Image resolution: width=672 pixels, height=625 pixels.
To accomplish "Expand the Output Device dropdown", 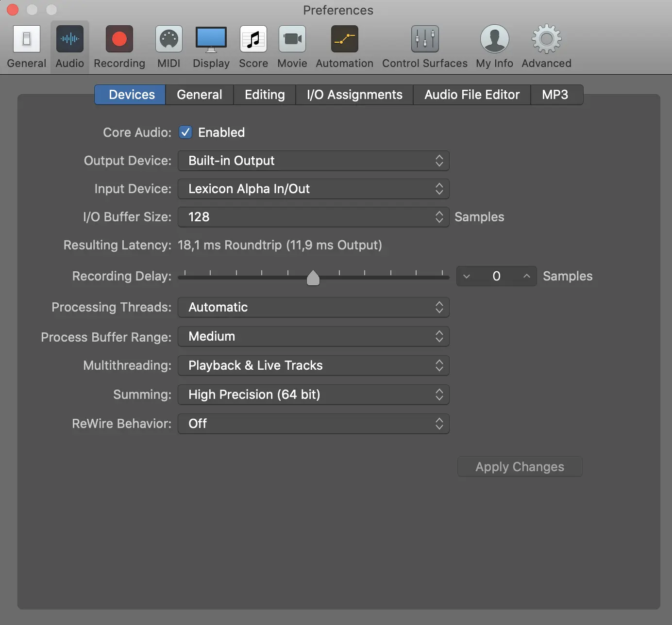I will click(x=313, y=161).
